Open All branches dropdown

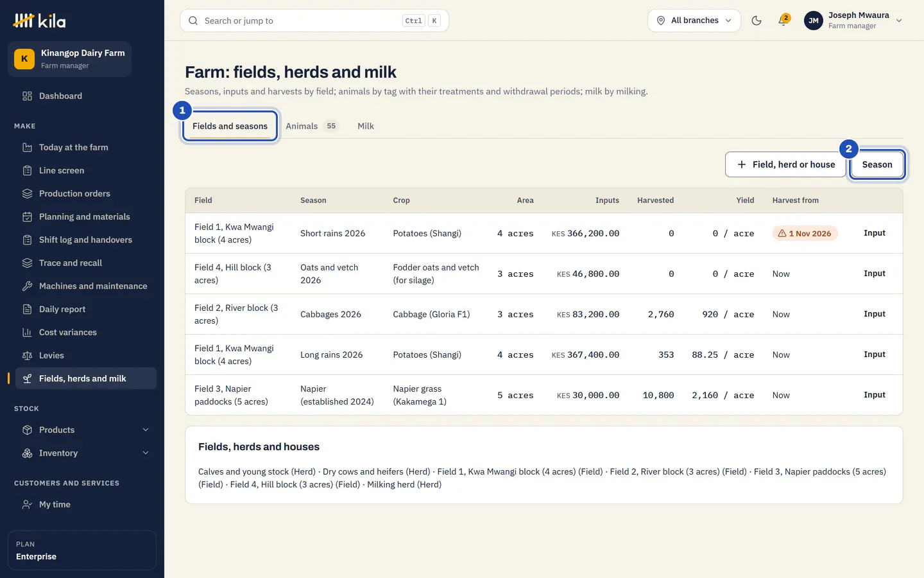(694, 21)
